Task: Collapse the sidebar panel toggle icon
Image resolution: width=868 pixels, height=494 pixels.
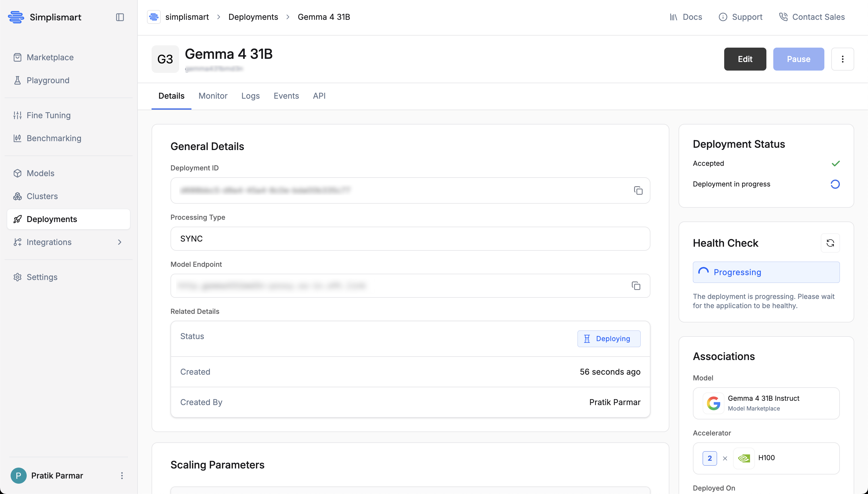Action: click(120, 17)
